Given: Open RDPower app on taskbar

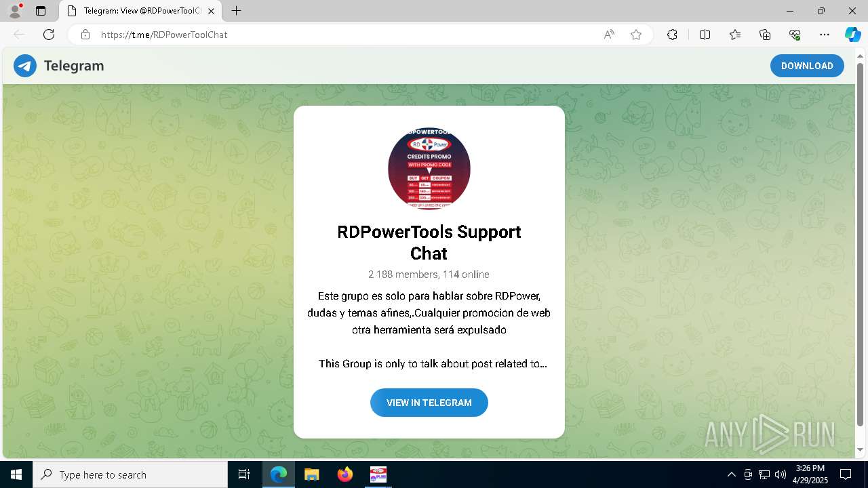Looking at the screenshot, I should pos(378,474).
